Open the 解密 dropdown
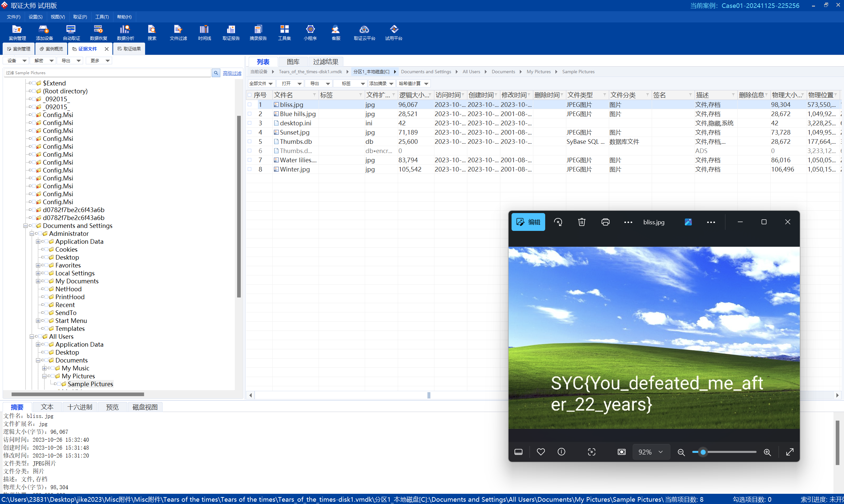Image resolution: width=844 pixels, height=504 pixels. click(x=43, y=61)
